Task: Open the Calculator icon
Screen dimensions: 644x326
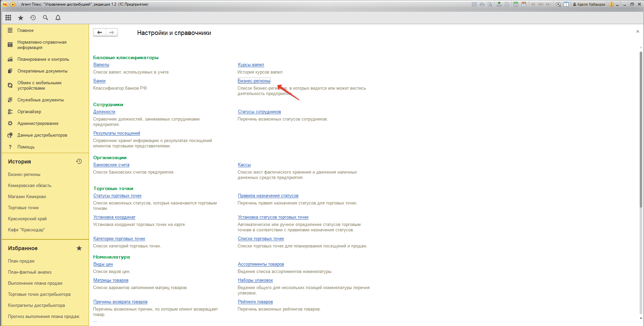Action: (516, 4)
